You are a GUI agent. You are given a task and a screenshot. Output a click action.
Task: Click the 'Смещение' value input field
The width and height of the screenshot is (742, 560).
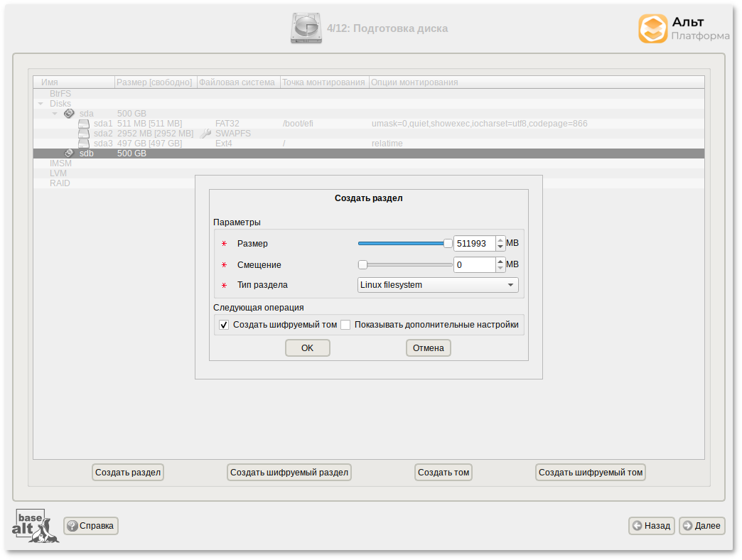tap(474, 265)
